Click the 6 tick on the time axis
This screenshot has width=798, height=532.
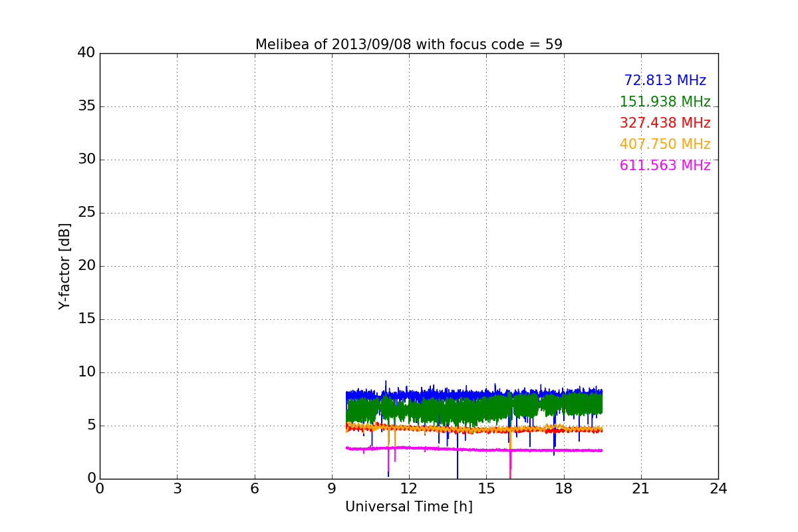(254, 489)
